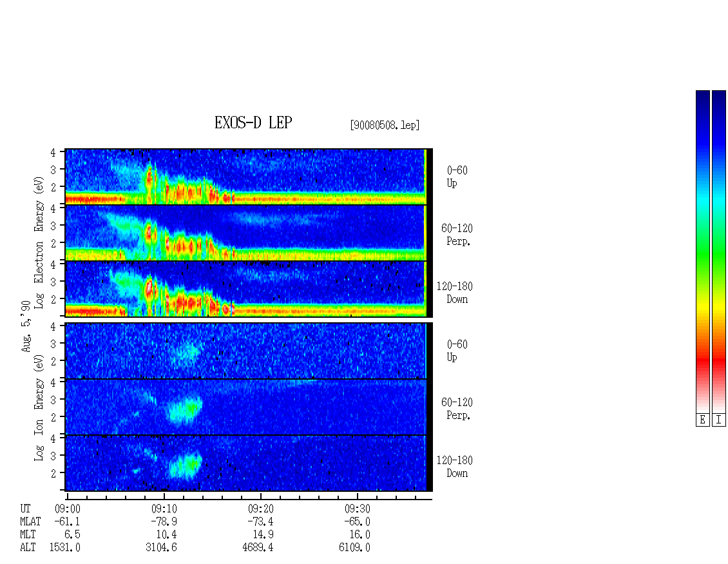The image size is (728, 564).
Task: Click the MLAT value -73.4
Action: pos(260,521)
